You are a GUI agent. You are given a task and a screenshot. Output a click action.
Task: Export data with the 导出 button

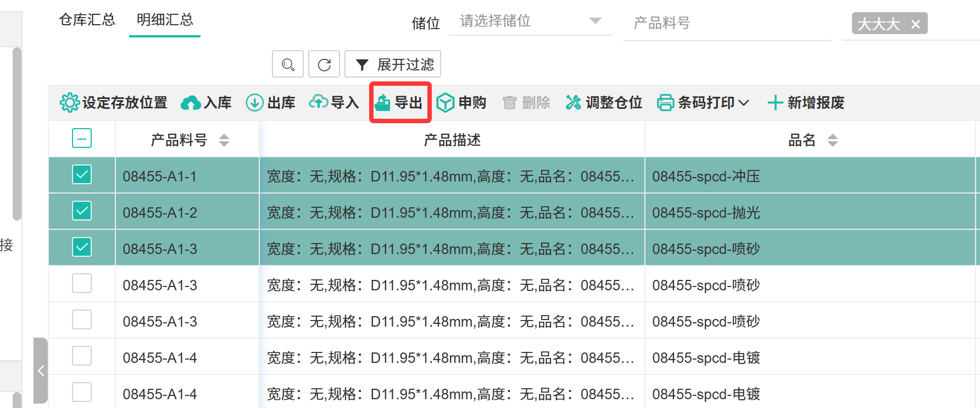(x=400, y=103)
